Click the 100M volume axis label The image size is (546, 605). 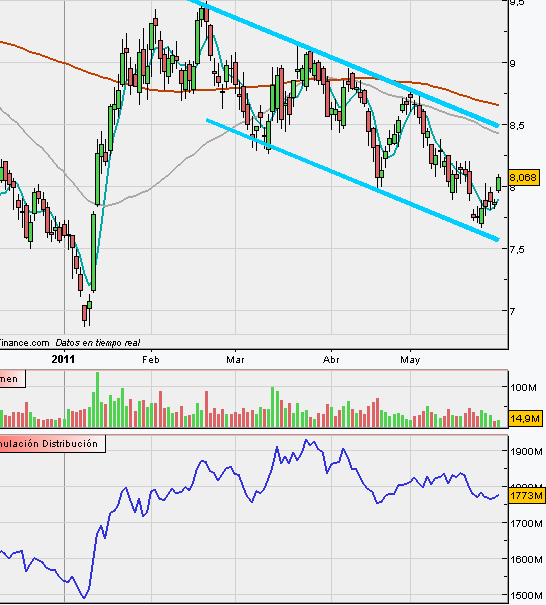click(523, 387)
